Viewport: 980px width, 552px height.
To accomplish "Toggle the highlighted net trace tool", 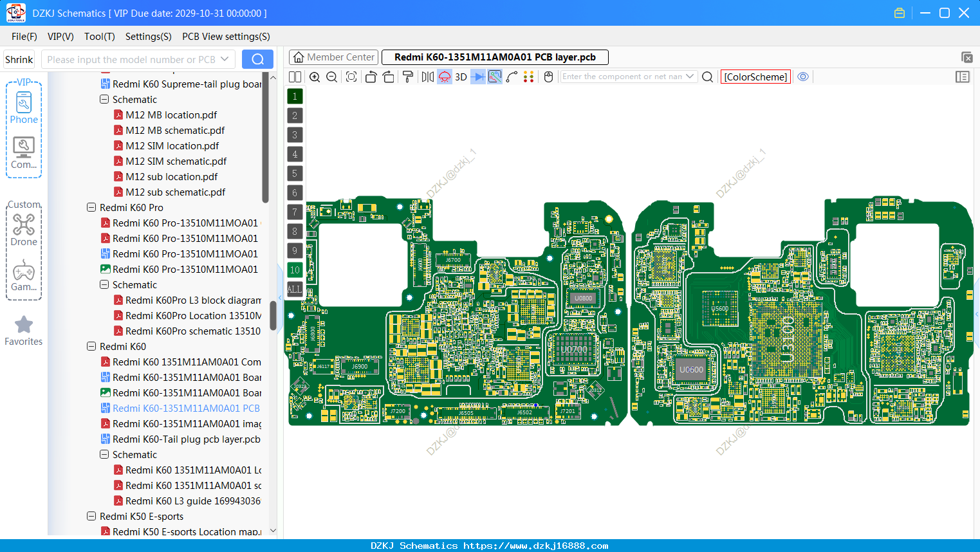I will [495, 77].
